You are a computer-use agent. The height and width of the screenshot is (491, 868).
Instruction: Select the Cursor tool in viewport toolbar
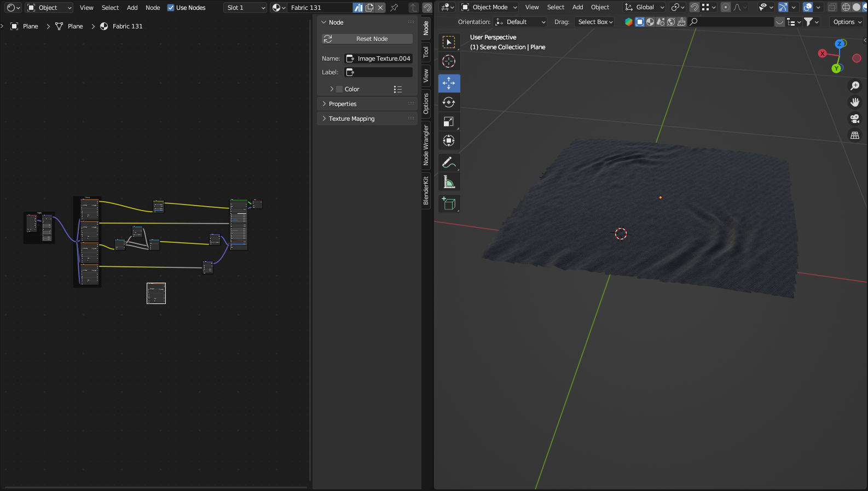pos(449,61)
